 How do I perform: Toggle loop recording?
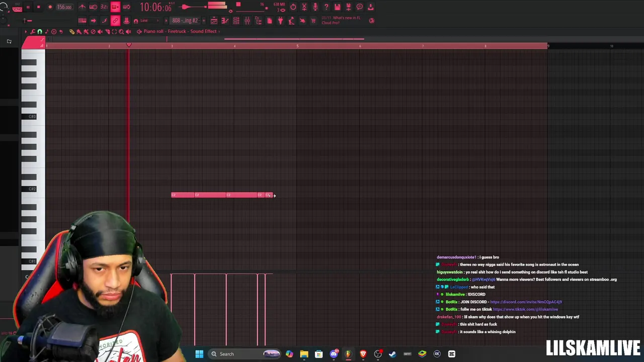126,7
